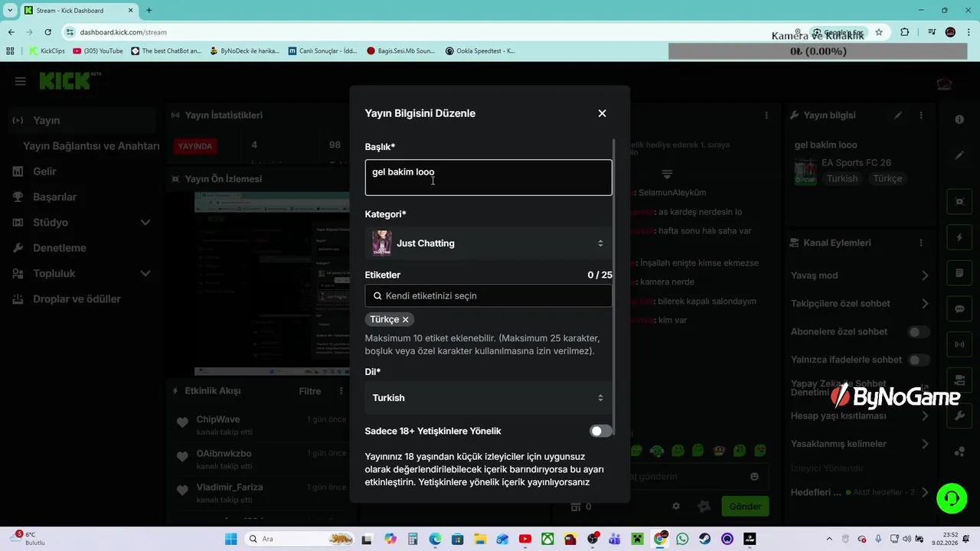
Task: Open Xbox app from the taskbar
Action: click(x=547, y=539)
